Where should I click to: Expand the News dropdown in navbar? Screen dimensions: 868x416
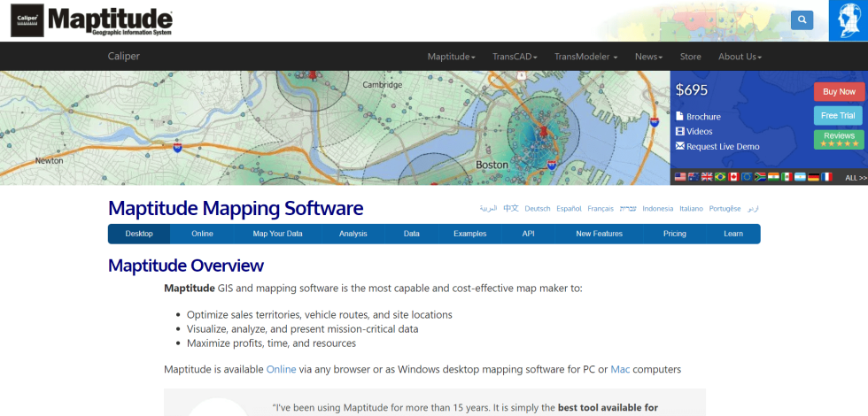[x=648, y=57]
